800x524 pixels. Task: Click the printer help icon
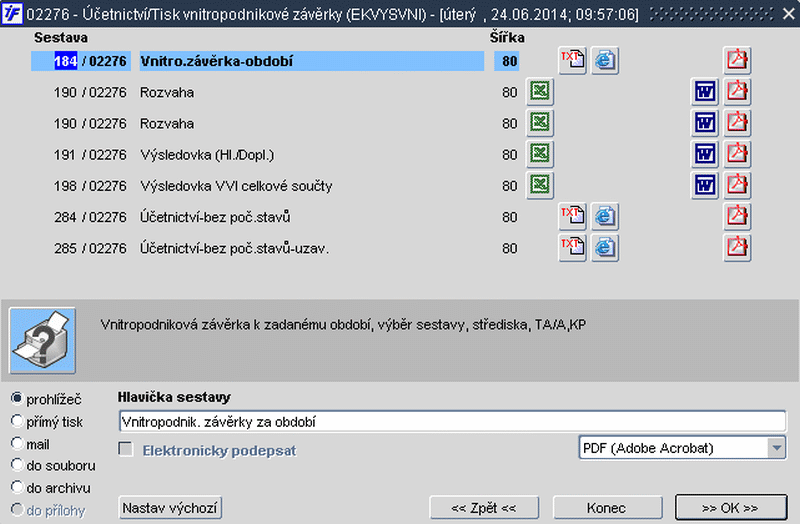pyautogui.click(x=42, y=340)
